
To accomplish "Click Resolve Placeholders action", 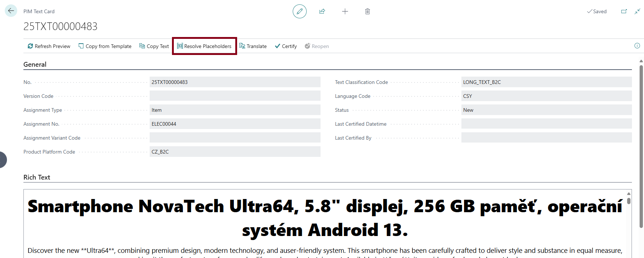I will [x=204, y=46].
